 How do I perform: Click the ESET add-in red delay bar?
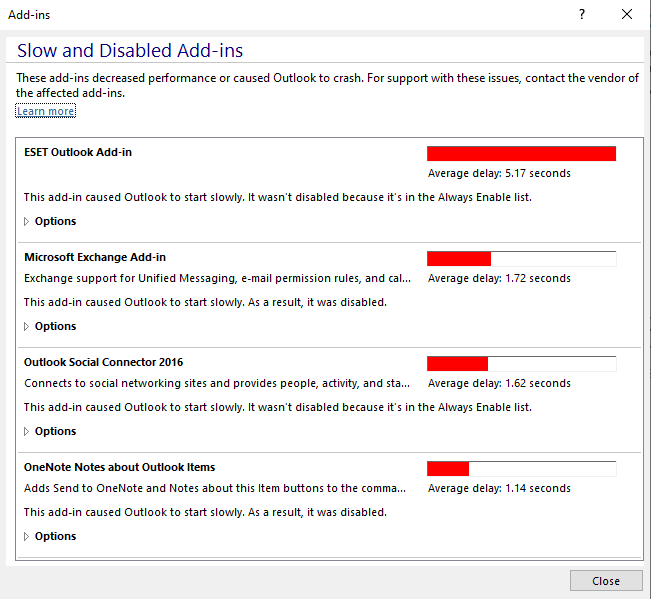521,153
